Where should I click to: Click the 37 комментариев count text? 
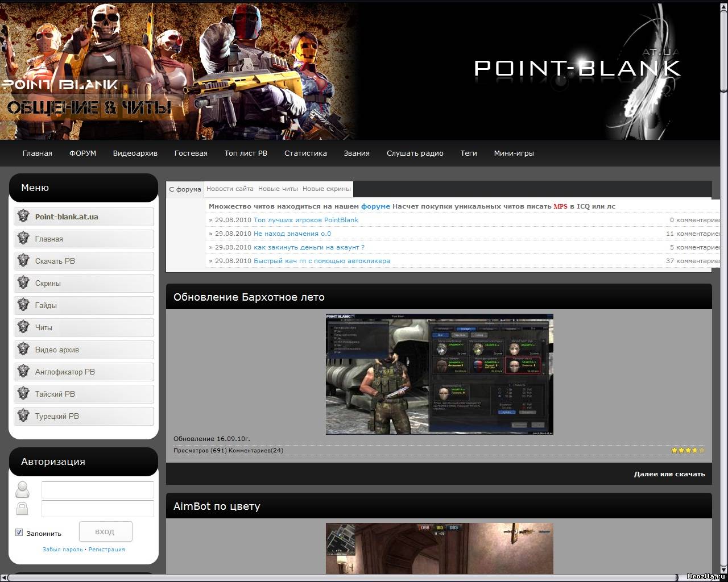pyautogui.click(x=693, y=261)
